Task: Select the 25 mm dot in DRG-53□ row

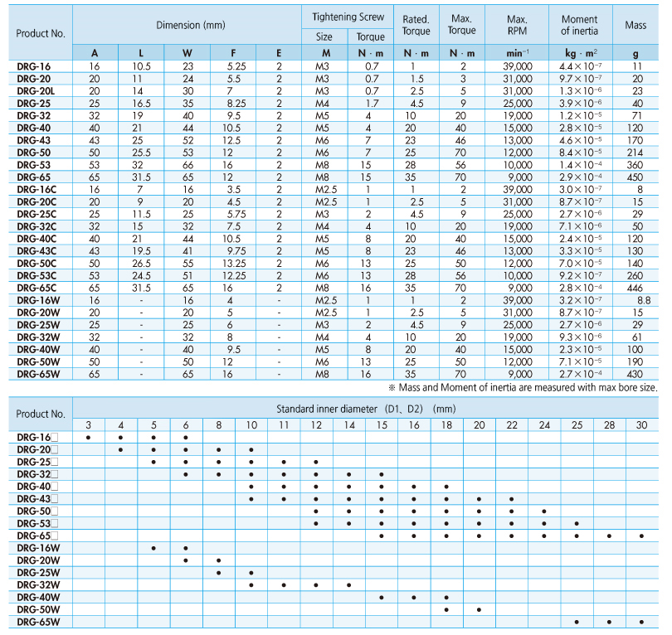Action: pyautogui.click(x=577, y=524)
